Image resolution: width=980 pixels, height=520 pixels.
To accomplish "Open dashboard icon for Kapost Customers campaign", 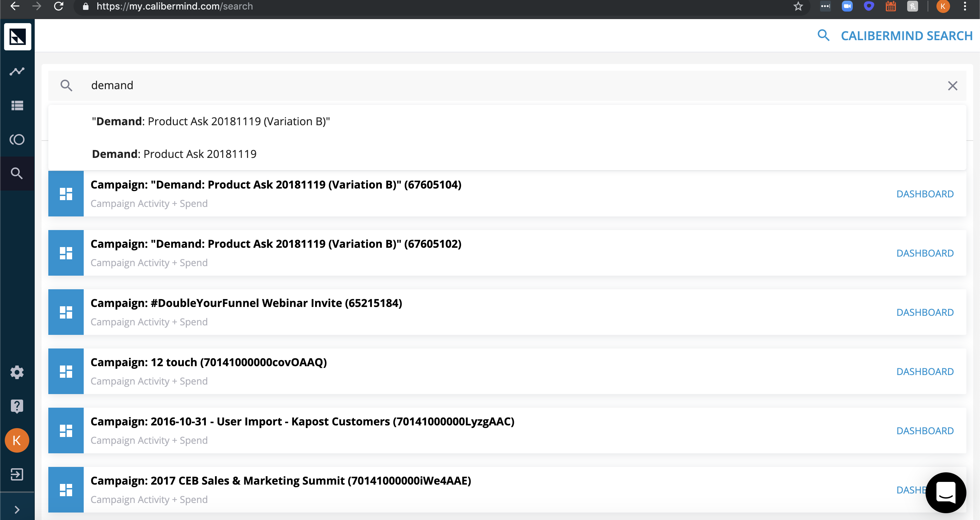I will tap(66, 430).
